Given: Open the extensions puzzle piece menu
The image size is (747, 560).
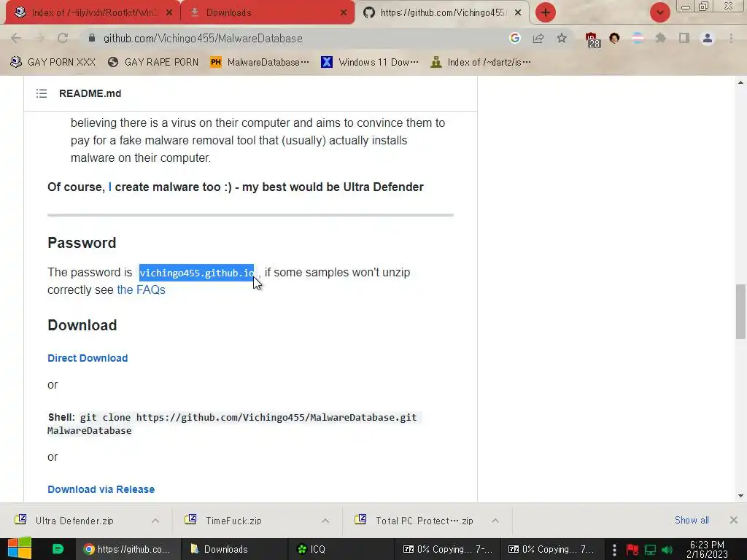Looking at the screenshot, I should click(x=661, y=38).
